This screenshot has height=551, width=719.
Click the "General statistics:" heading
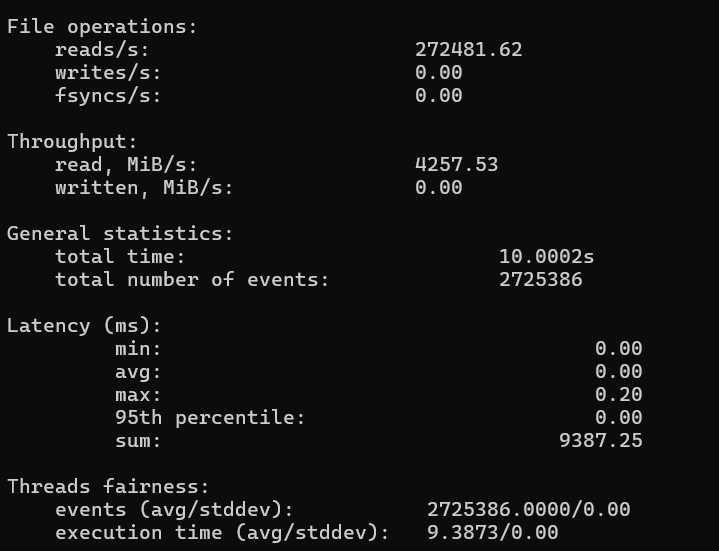120,234
